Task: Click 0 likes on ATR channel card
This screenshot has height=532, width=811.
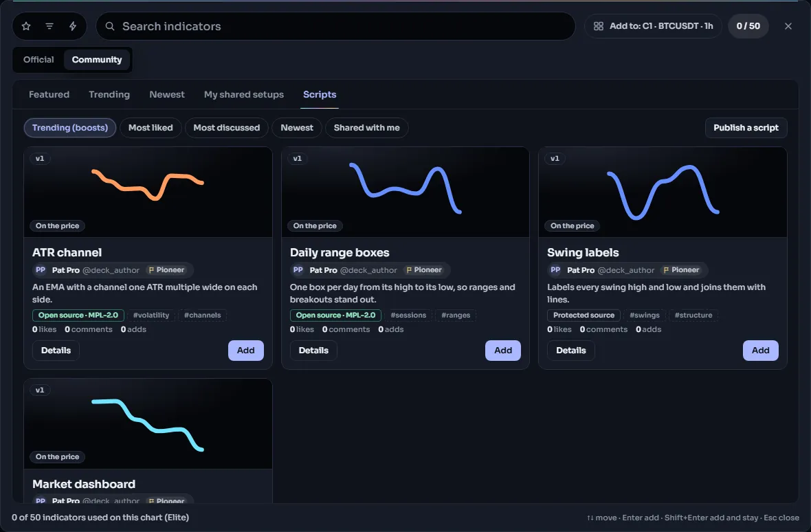Action: (45, 329)
